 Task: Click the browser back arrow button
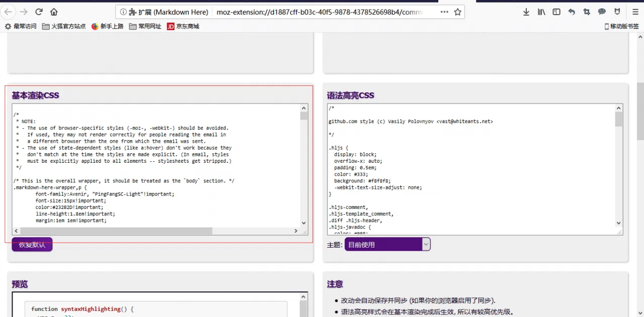[x=9, y=12]
